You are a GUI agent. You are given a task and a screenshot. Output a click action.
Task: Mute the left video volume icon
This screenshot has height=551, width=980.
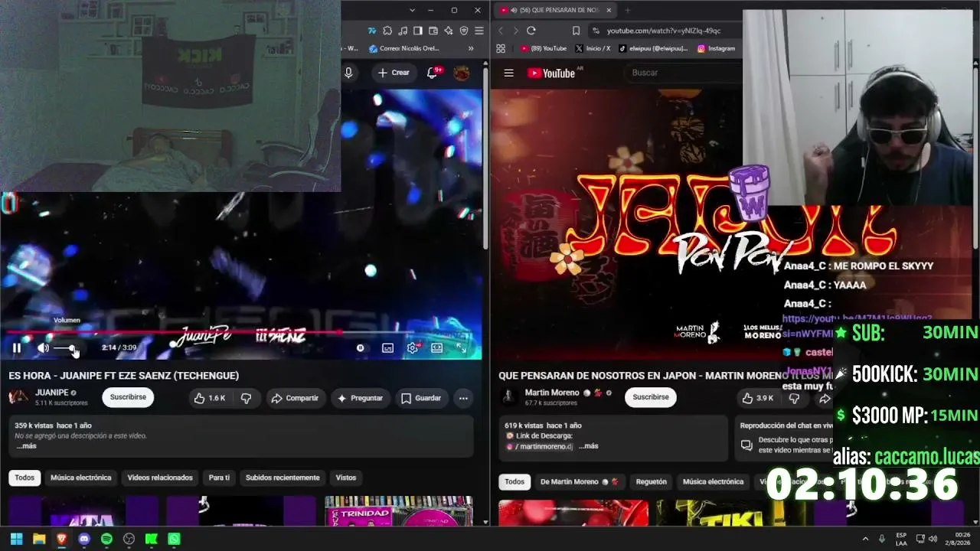(43, 348)
